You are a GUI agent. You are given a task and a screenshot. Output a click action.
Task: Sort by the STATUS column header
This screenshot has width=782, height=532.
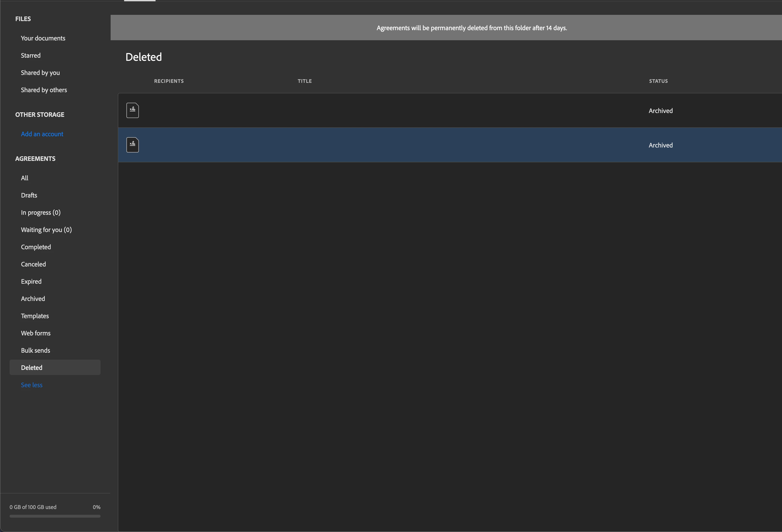658,81
